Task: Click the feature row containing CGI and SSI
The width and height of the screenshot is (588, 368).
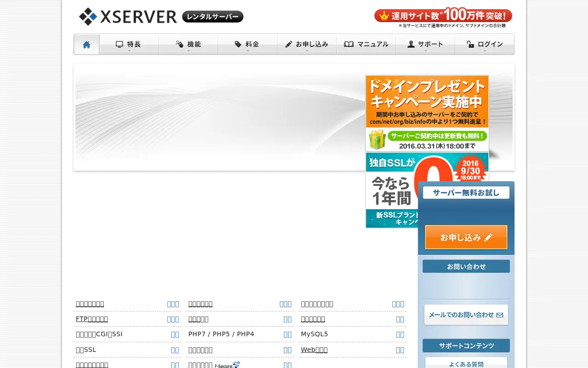Action: tap(127, 334)
